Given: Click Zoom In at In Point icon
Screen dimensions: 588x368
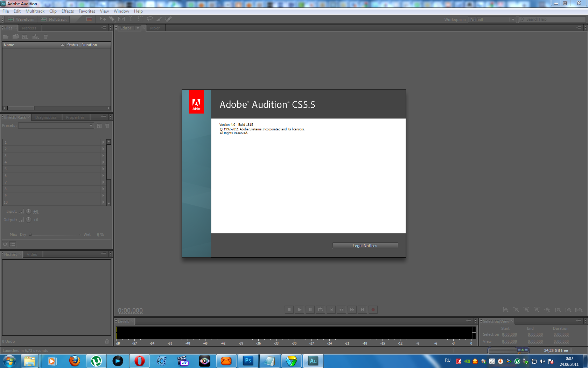Looking at the screenshot, I should pyautogui.click(x=558, y=310).
